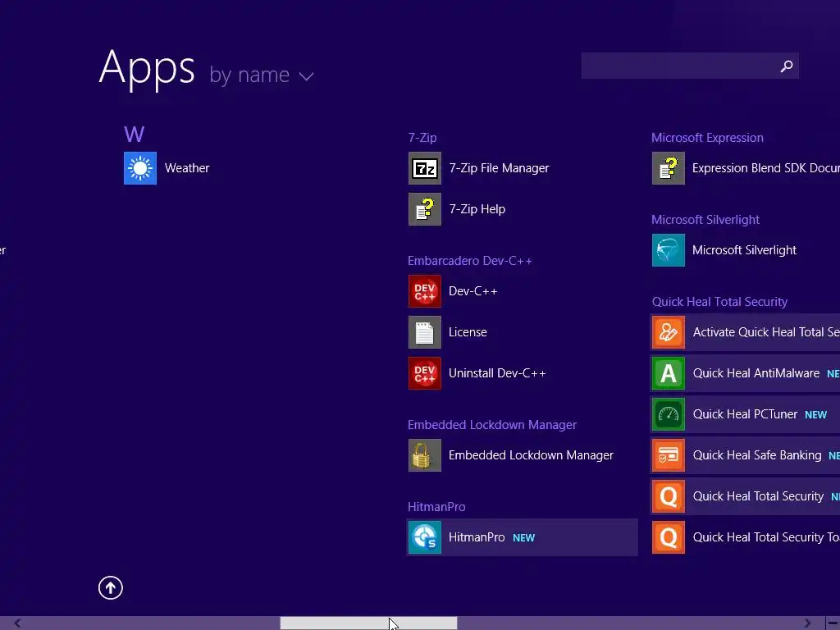Open Embedded Lockdown Manager padlock icon

point(424,455)
